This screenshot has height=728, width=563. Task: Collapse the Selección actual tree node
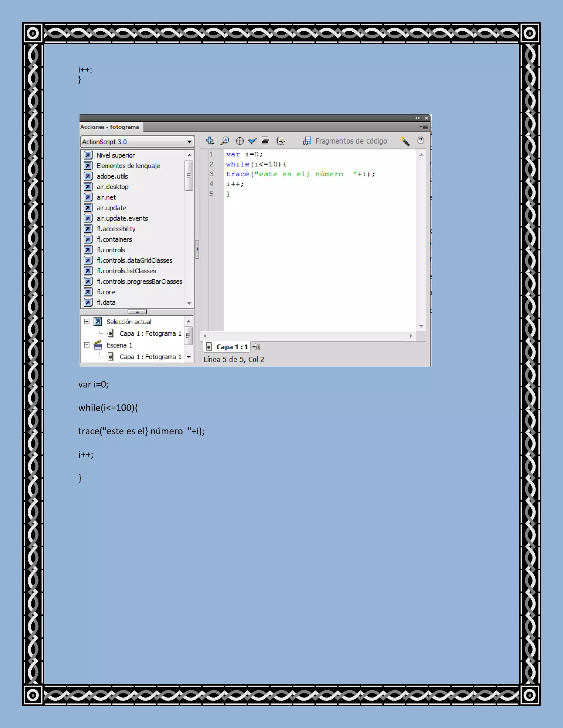coord(87,321)
